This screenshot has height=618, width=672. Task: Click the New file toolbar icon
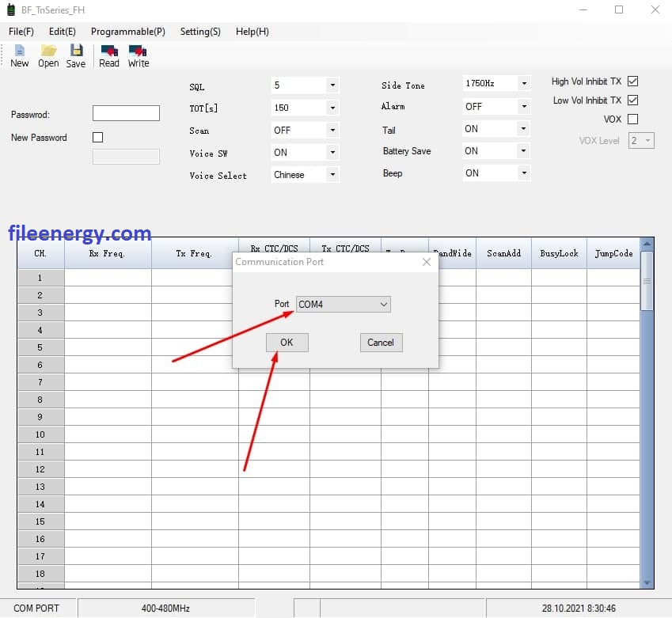click(19, 55)
